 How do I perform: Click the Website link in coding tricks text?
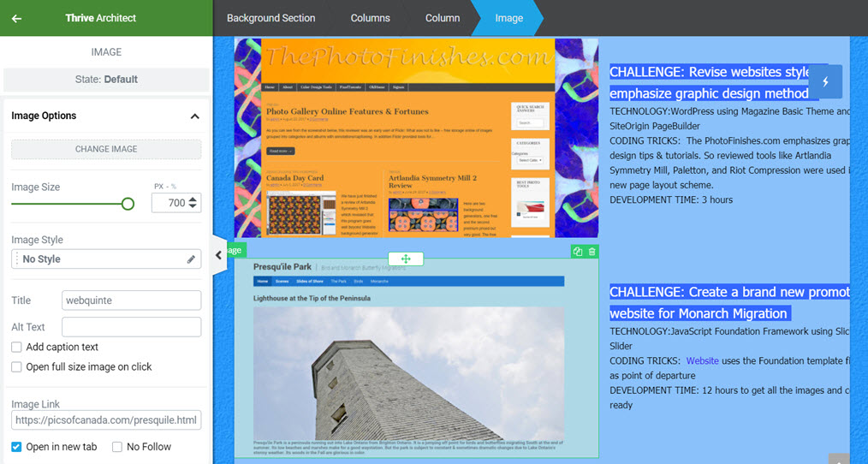[x=703, y=361]
